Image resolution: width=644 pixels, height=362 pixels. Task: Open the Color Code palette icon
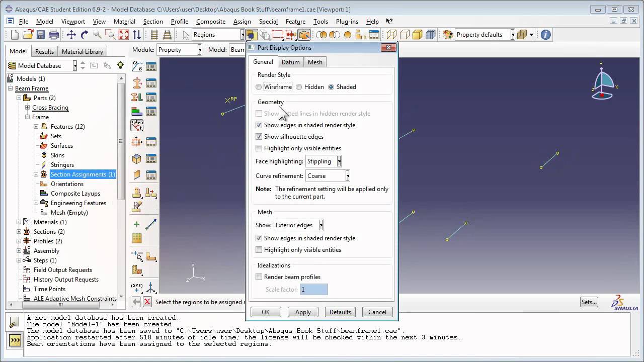pos(448,35)
